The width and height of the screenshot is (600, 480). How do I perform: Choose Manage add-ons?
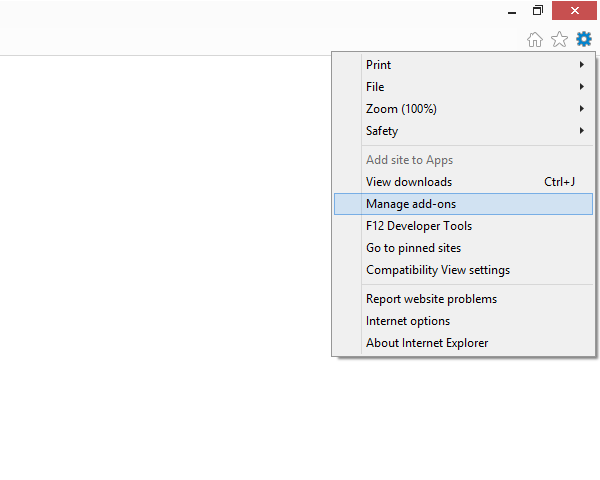pyautogui.click(x=411, y=204)
